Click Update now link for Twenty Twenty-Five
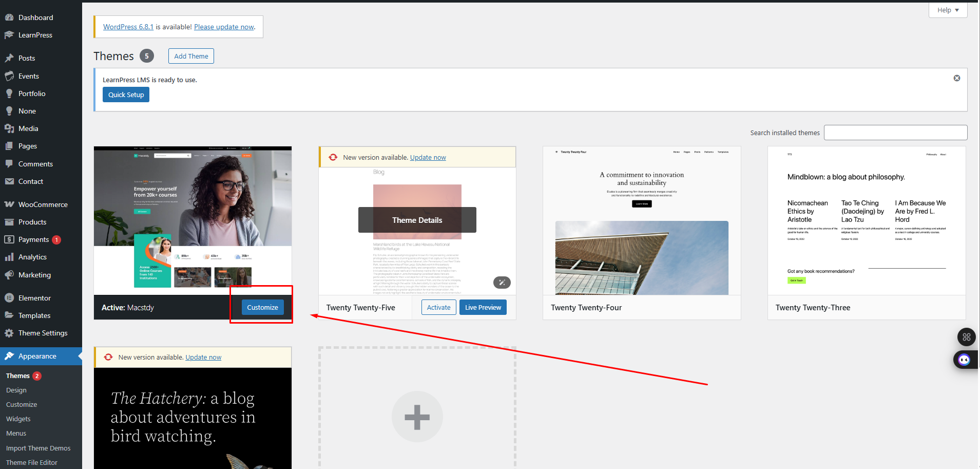The image size is (980, 469). coord(428,158)
